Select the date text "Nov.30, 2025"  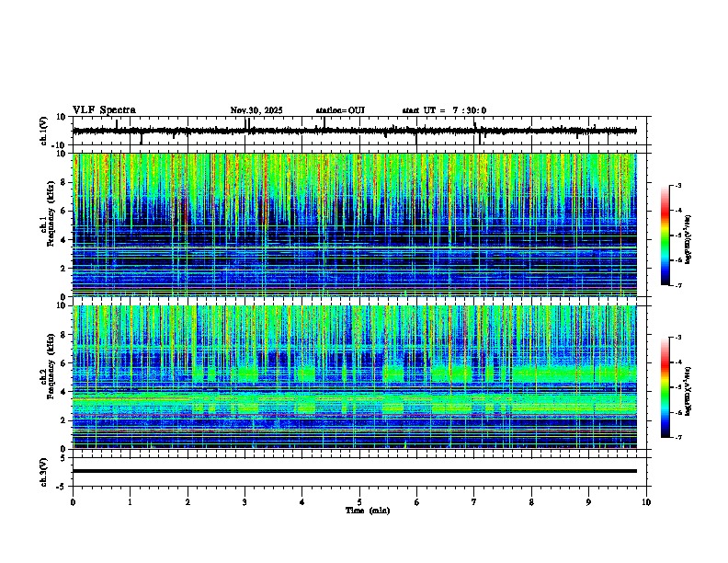pos(256,110)
